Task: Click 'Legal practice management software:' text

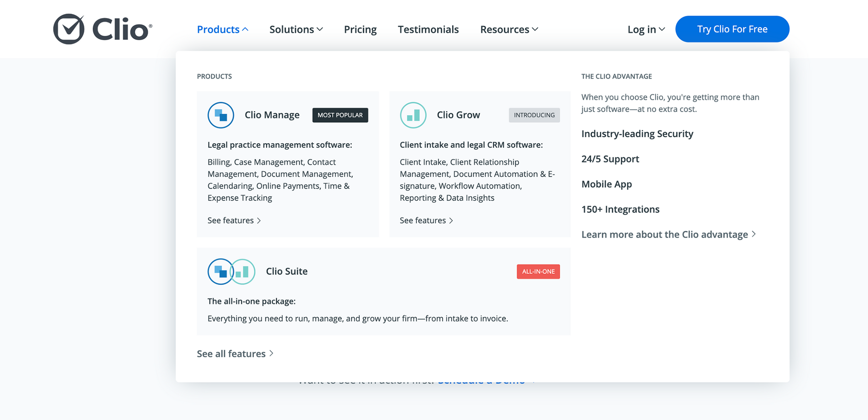Action: tap(280, 145)
